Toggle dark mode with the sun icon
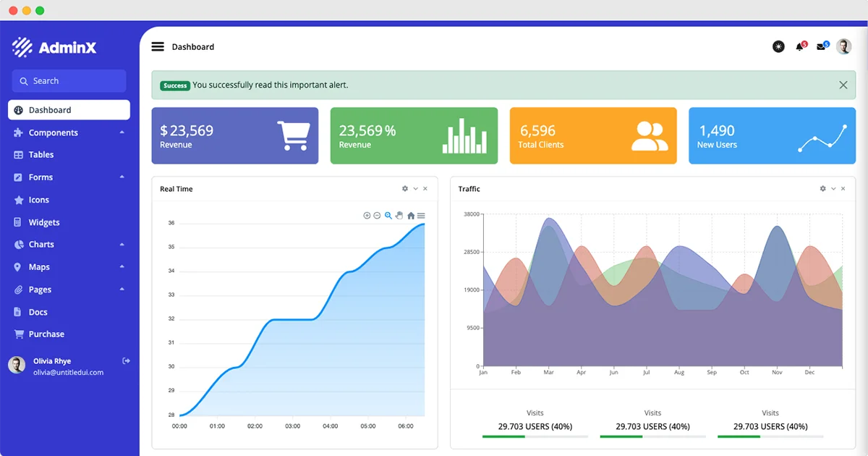868x456 pixels. tap(778, 46)
